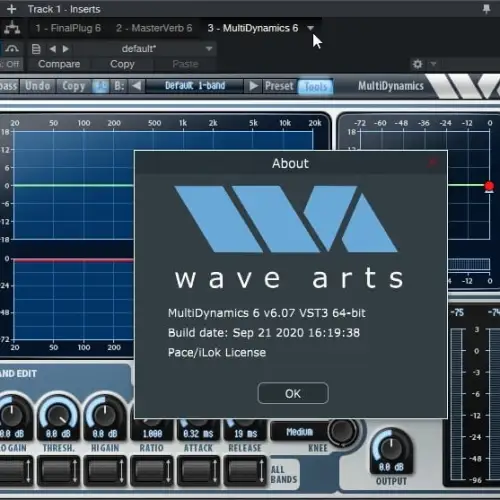
Task: Click OK in the About dialog
Action: coord(293,394)
